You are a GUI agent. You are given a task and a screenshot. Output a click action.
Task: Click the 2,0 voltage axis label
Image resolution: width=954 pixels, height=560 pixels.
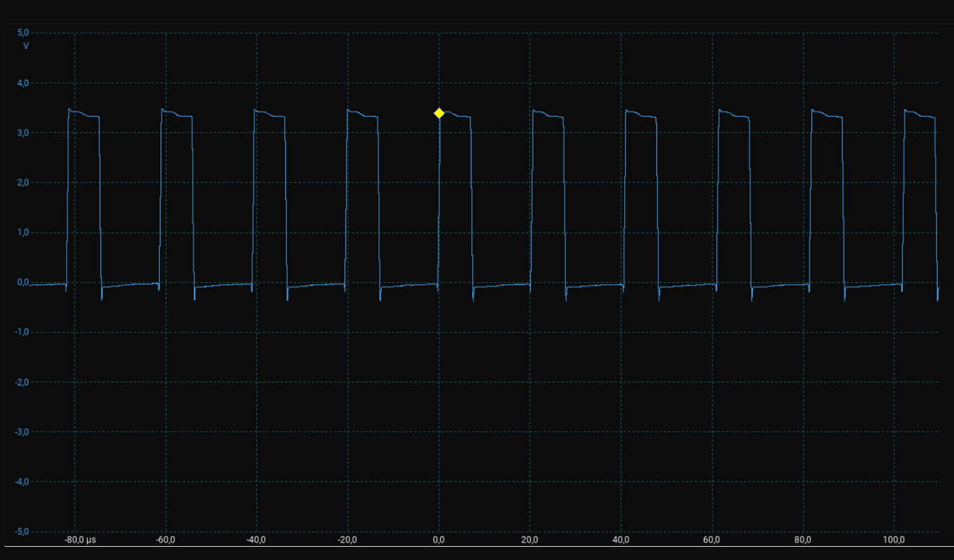tap(23, 182)
